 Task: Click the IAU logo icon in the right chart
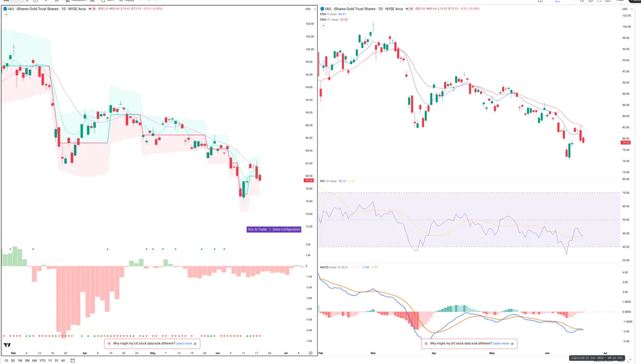pos(322,9)
